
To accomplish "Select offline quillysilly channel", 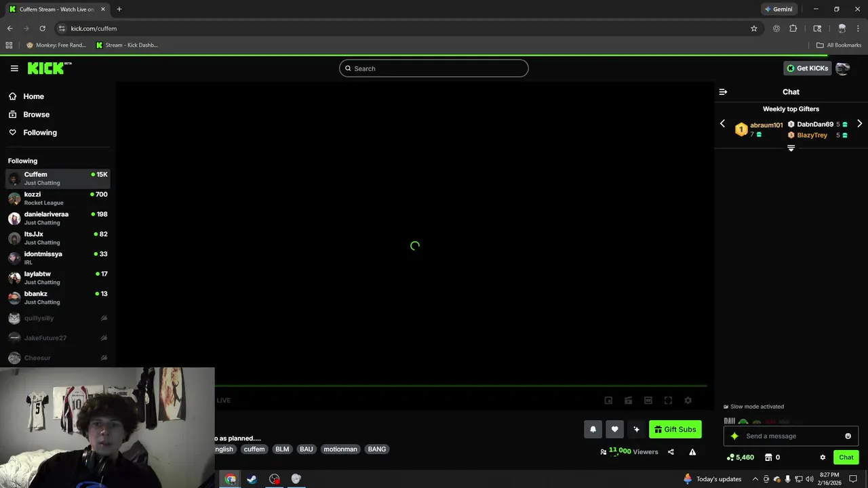I will (x=58, y=318).
